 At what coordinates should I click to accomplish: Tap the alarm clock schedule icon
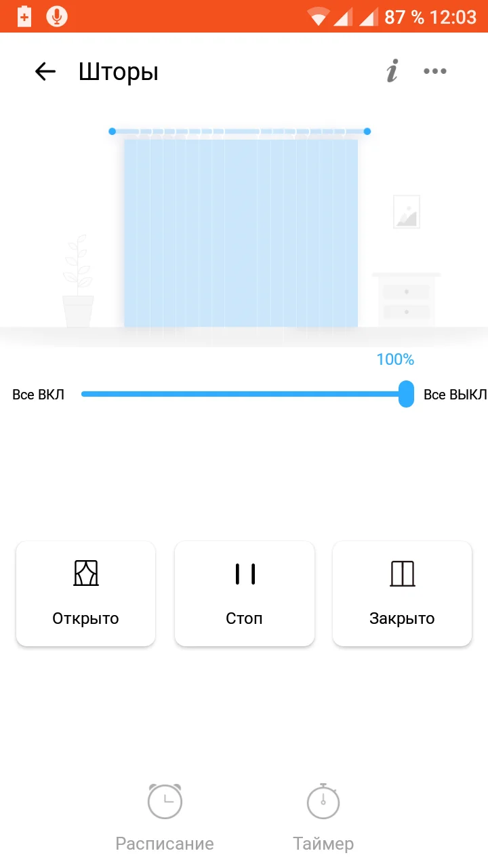tap(165, 801)
